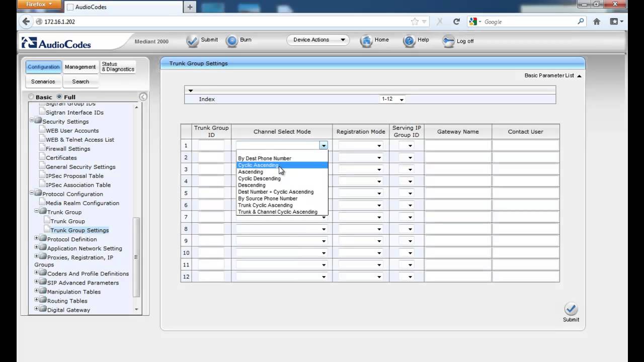Click the Submit toolbar icon
This screenshot has width=644, height=362.
192,41
